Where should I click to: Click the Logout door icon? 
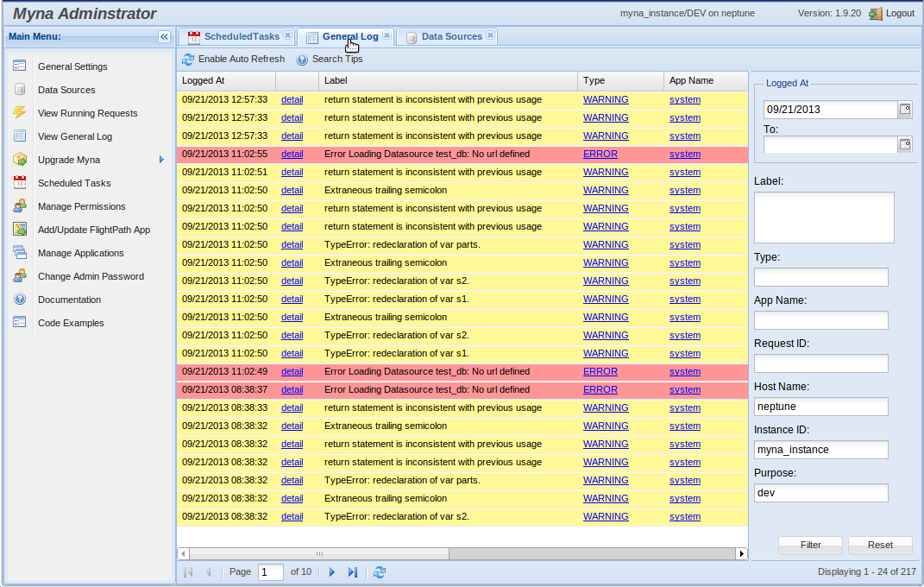[877, 13]
